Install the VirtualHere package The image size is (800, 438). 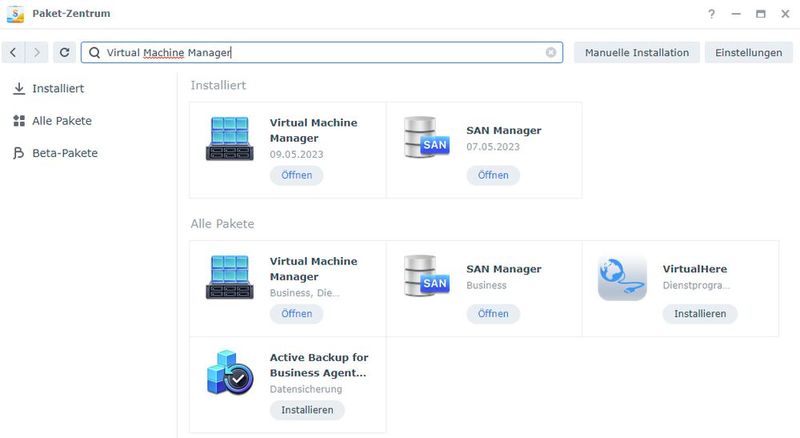pyautogui.click(x=700, y=313)
